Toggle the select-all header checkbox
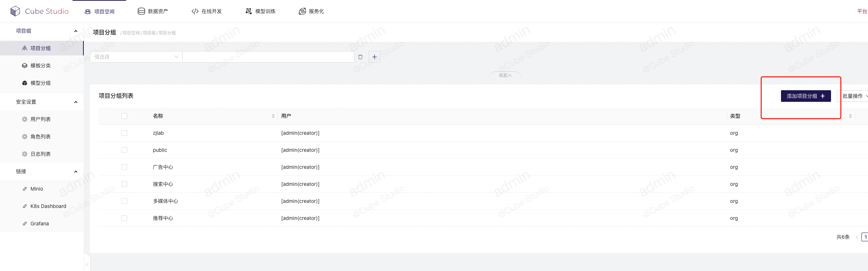Image resolution: width=868 pixels, height=271 pixels. [x=124, y=116]
